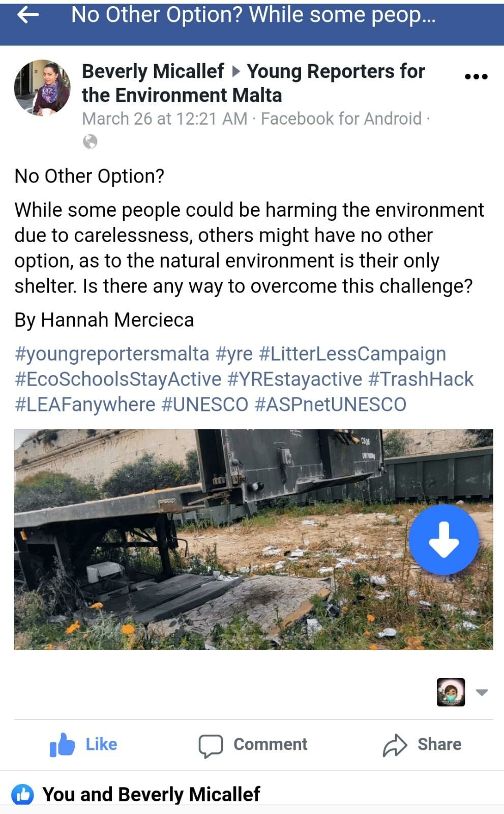Screen dimensions: 504x814
Task: View who liked: You and Beverly Micallef
Action: (x=151, y=795)
